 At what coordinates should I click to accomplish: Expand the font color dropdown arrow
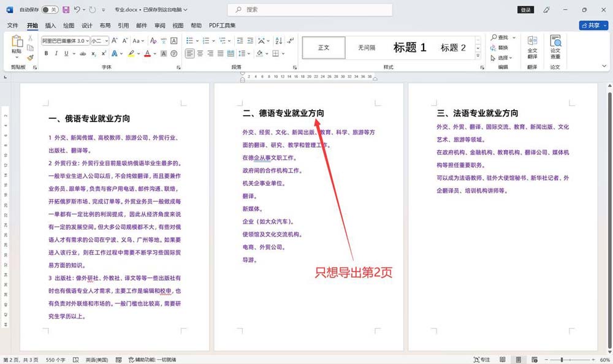[154, 53]
